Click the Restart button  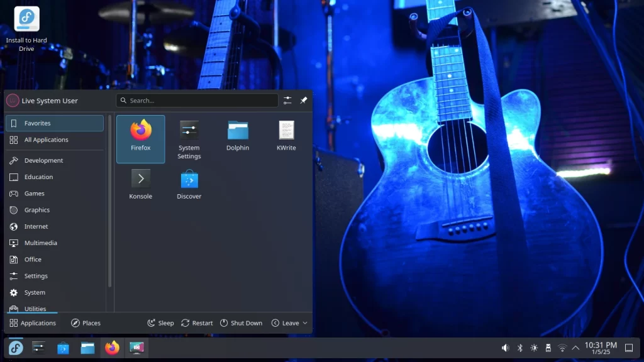coord(197,323)
